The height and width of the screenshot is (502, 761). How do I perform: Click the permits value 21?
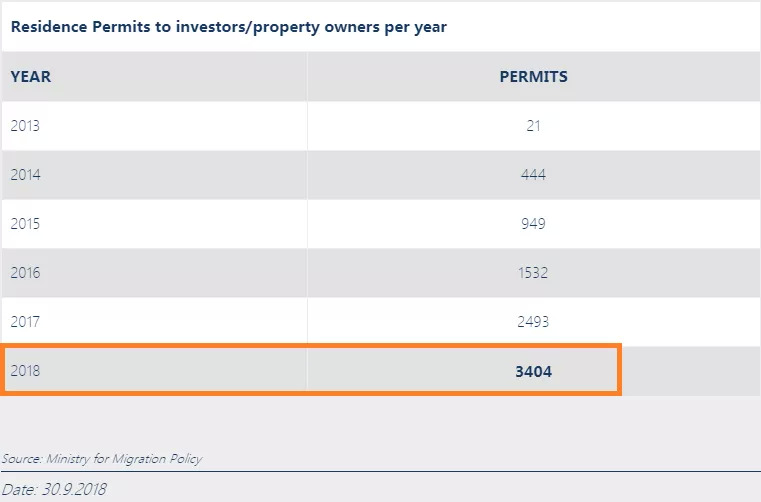coord(533,126)
